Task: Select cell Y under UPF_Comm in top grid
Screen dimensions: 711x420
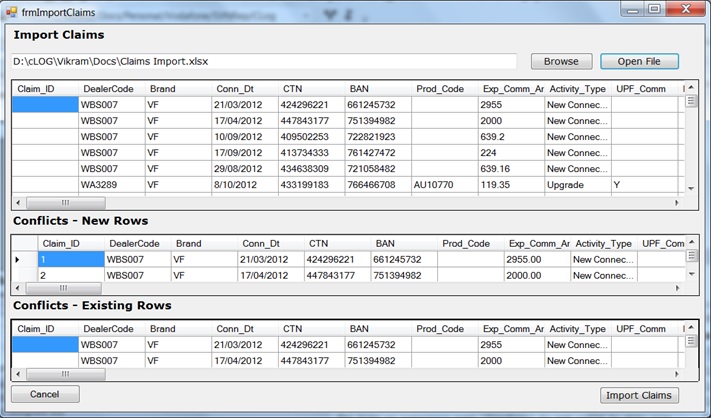Action: 644,185
